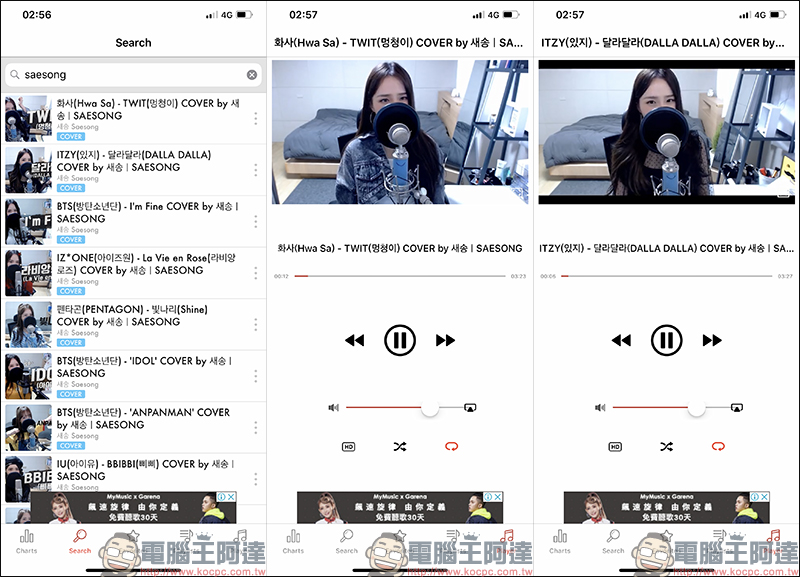800x577 pixels.
Task: Select BTS 'ANPANMAN' cover title
Action: point(143,419)
